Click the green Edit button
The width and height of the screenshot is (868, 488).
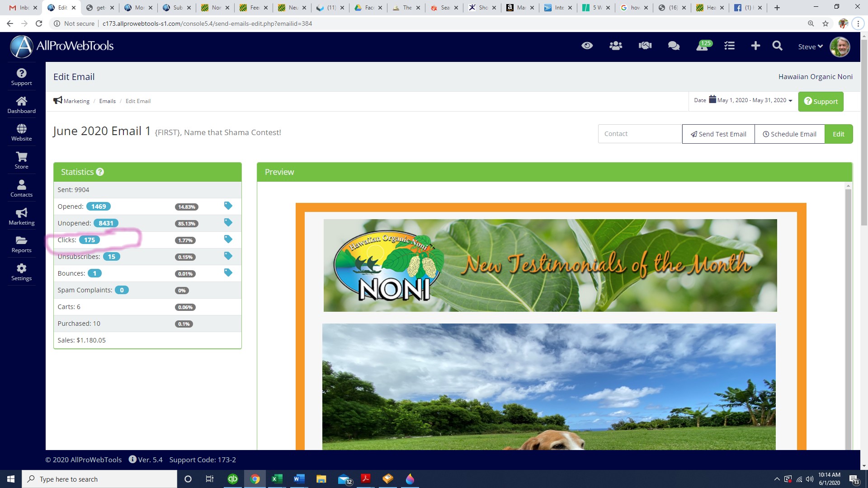[839, 134]
